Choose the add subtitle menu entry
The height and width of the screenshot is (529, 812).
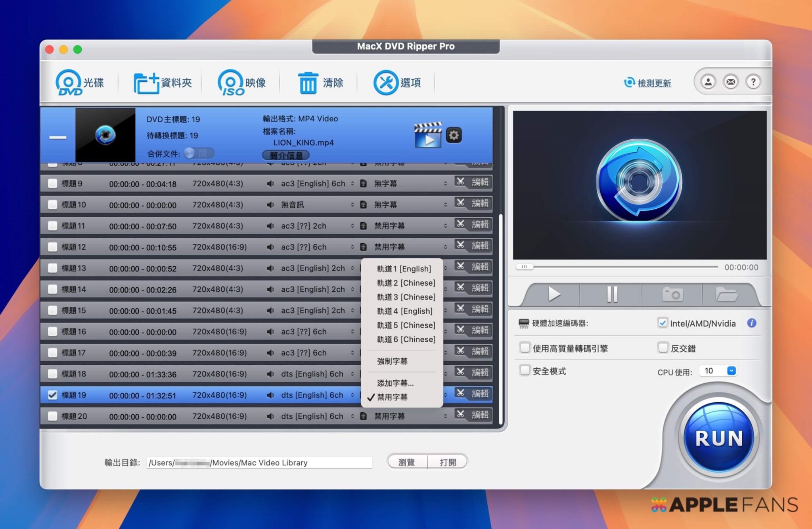(395, 383)
